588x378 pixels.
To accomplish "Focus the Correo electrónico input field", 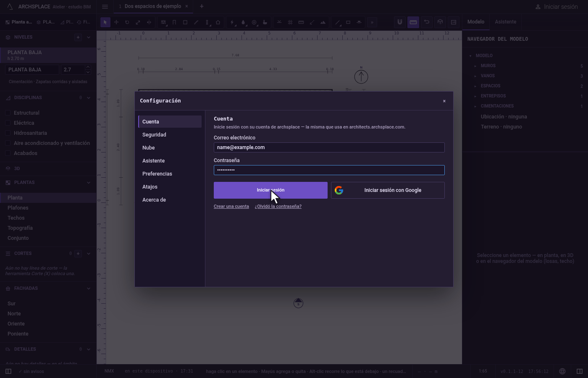I will pyautogui.click(x=329, y=147).
